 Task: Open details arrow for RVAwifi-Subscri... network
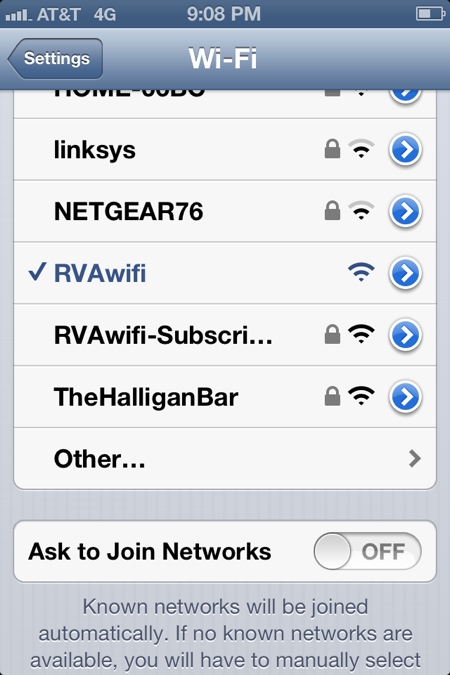click(405, 335)
